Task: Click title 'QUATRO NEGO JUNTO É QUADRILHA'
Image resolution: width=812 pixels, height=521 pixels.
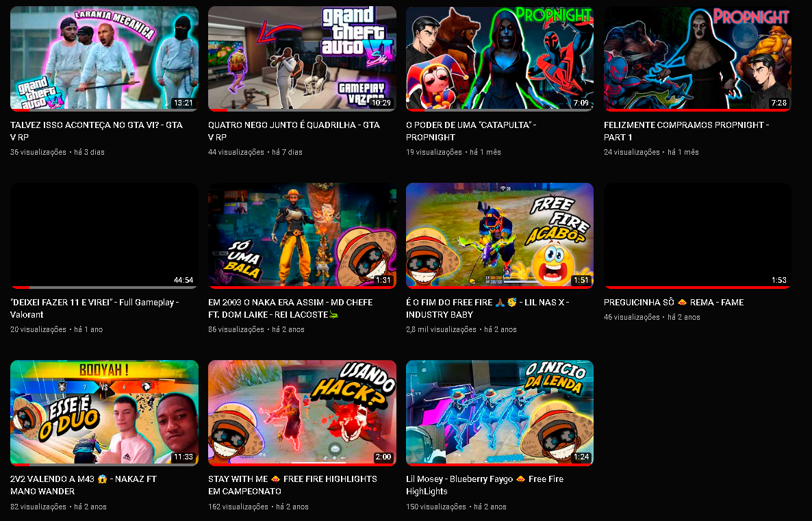Action: 294,131
